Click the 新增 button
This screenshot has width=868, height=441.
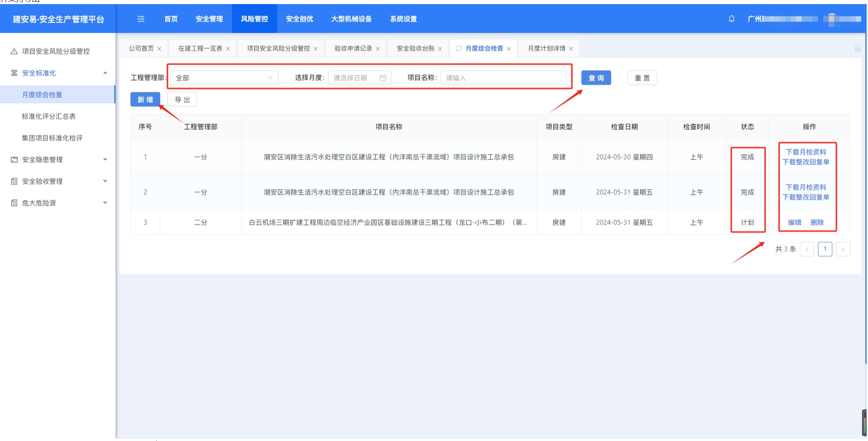click(x=145, y=100)
